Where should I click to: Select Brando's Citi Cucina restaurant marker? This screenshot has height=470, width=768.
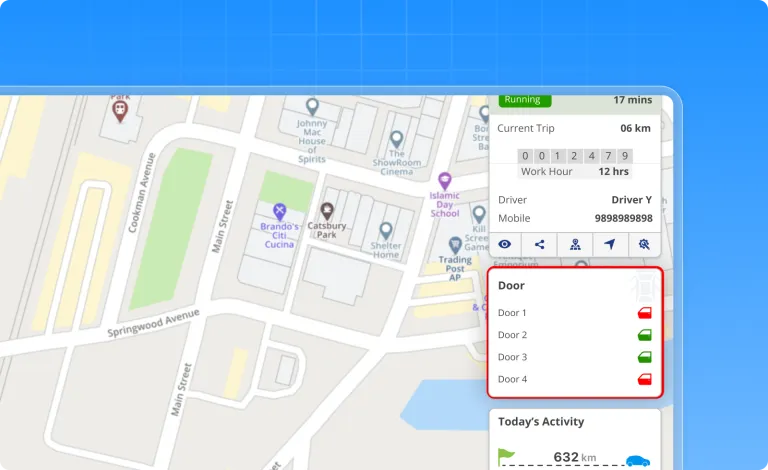click(279, 211)
